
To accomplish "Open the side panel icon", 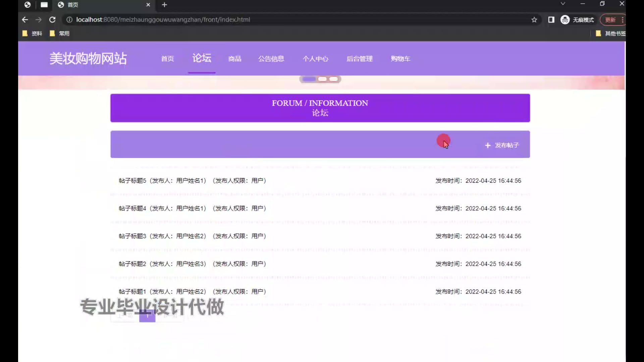I will 551,20.
